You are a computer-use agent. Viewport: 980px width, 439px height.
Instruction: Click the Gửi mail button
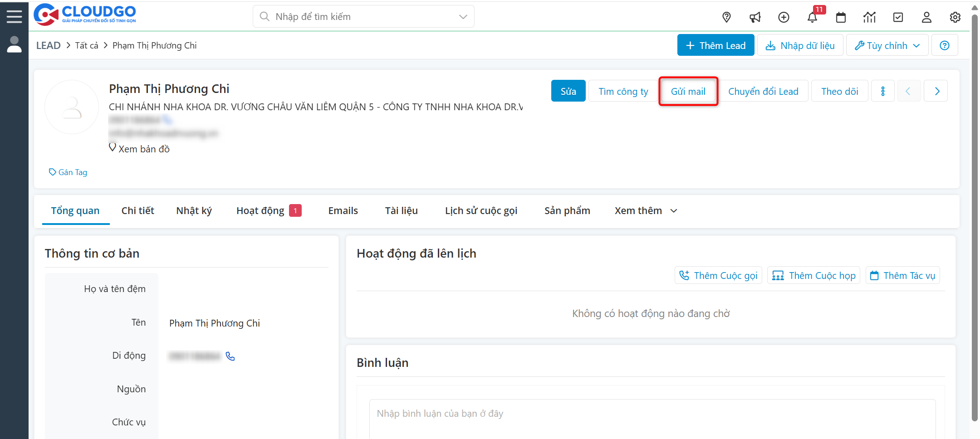click(688, 91)
